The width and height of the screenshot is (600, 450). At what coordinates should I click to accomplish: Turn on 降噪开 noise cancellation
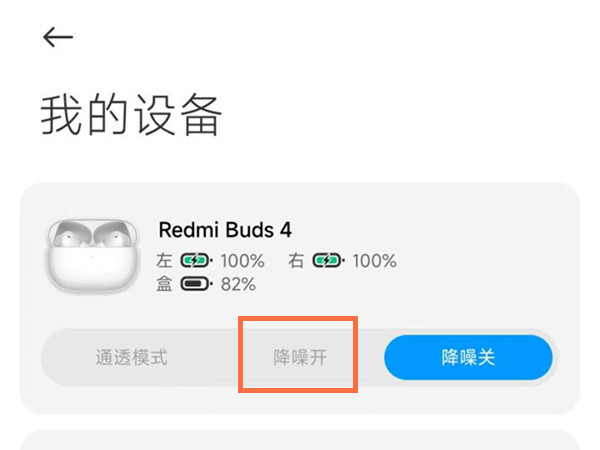coord(299,357)
